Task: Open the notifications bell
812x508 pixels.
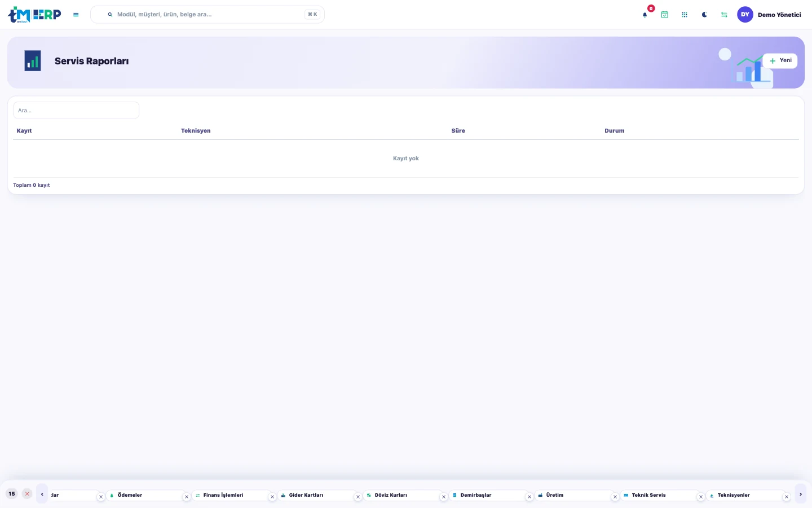Action: [x=645, y=15]
